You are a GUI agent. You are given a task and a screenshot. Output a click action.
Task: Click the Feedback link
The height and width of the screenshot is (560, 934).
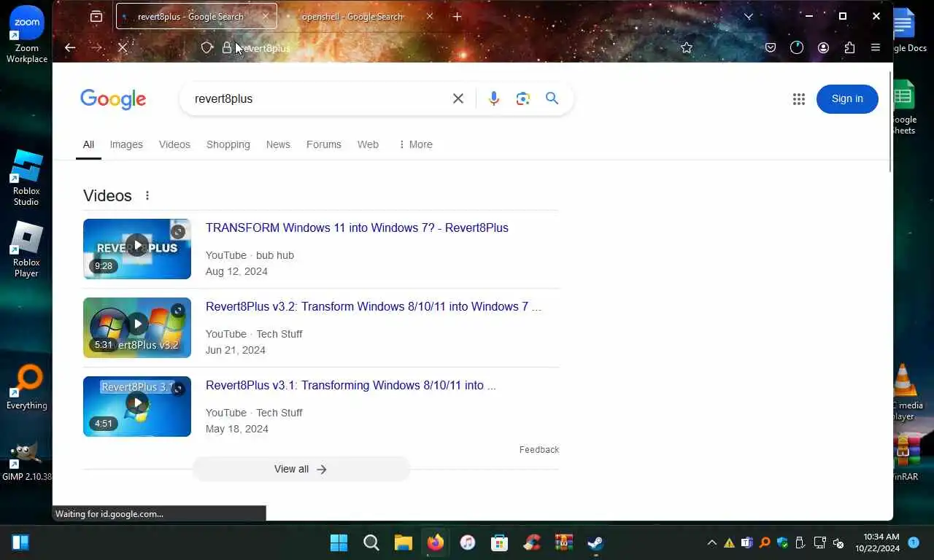539,450
